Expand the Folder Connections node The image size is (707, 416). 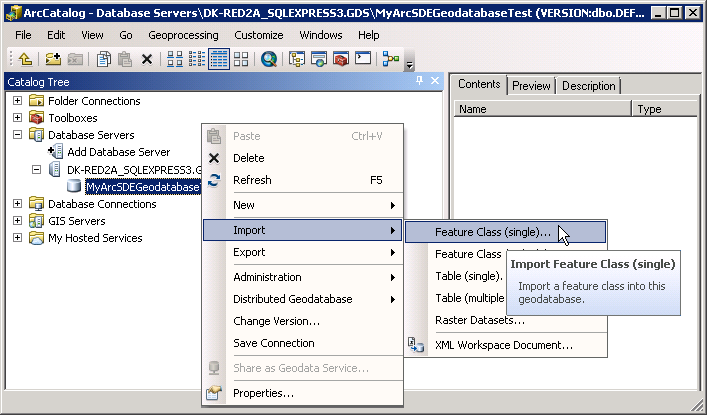coord(18,101)
